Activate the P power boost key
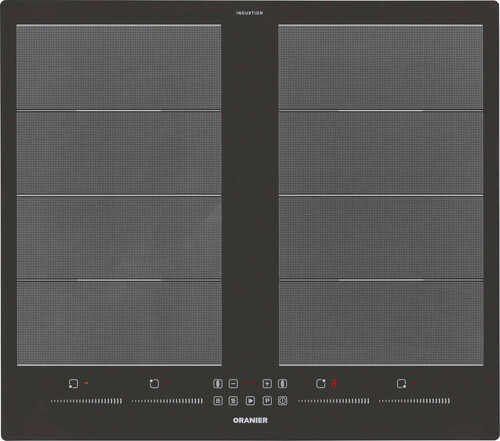The height and width of the screenshot is (441, 500). pos(267,401)
